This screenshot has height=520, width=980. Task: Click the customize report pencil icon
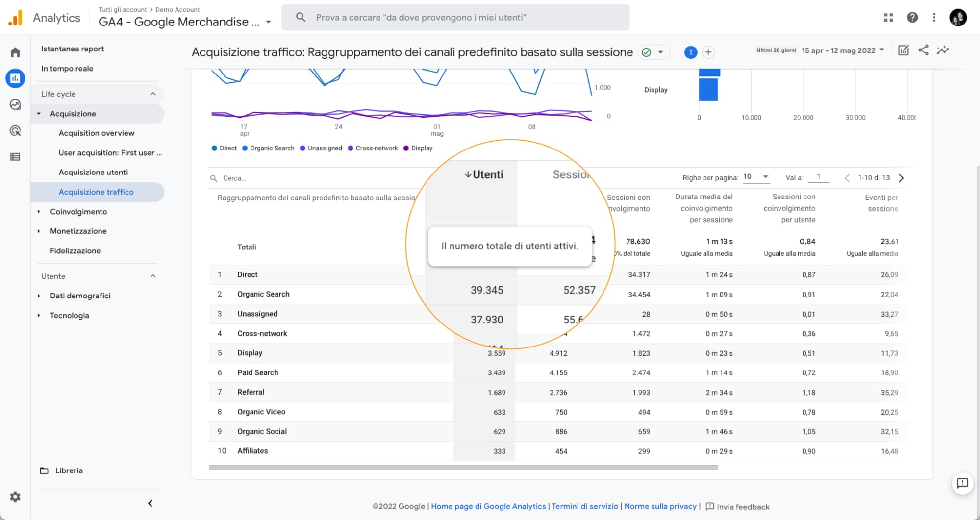903,50
